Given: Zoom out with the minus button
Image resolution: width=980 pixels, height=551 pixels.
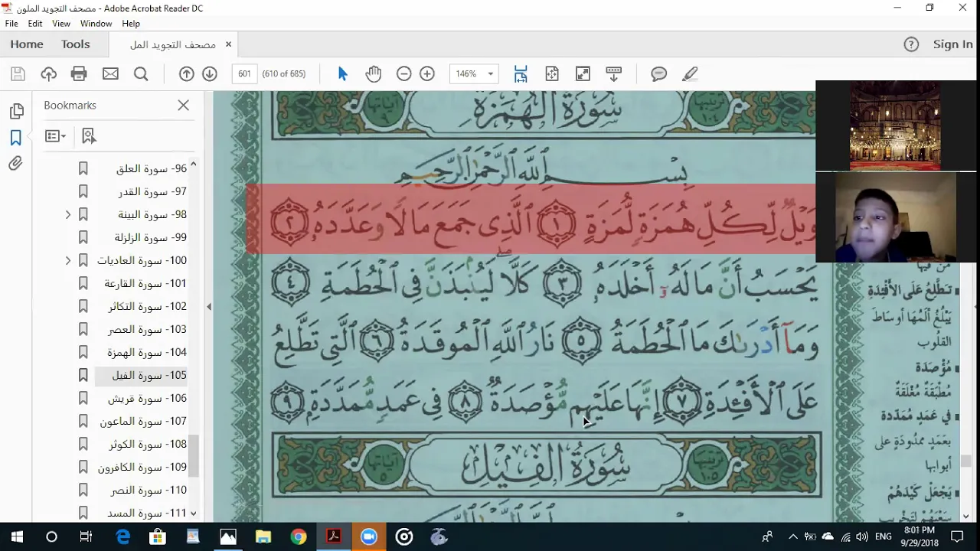Looking at the screenshot, I should [x=403, y=73].
